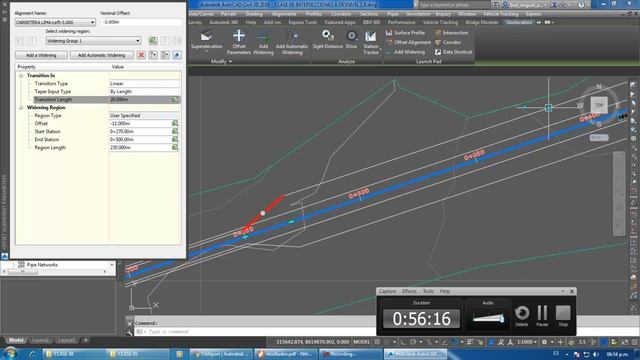Image resolution: width=640 pixels, height=360 pixels.
Task: Toggle MODEL space button in status bar
Action: click(361, 342)
